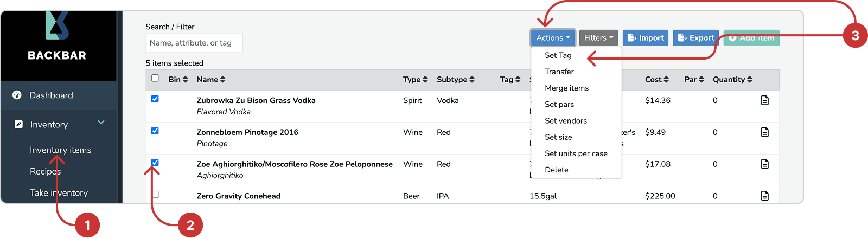
Task: Open document icon for Zoe Aghiorghitiko row
Action: pos(765,164)
